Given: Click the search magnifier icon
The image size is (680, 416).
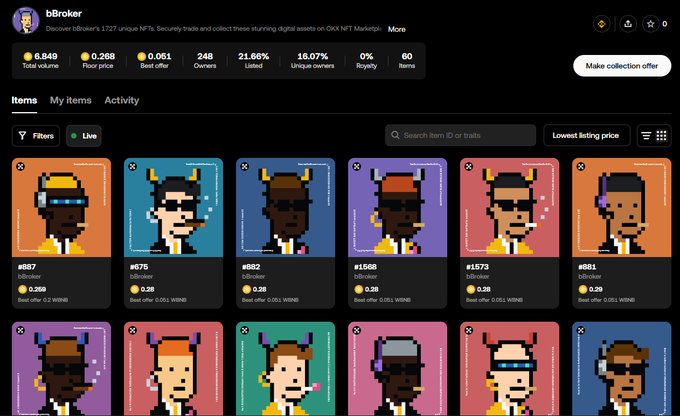Looking at the screenshot, I should tap(395, 135).
